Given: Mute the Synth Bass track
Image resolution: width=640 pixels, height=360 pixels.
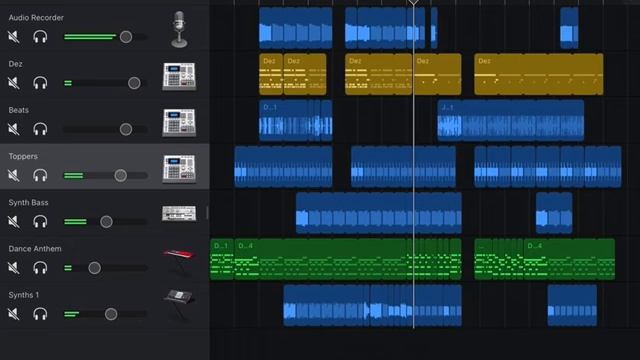Looking at the screenshot, I should pos(14,222).
